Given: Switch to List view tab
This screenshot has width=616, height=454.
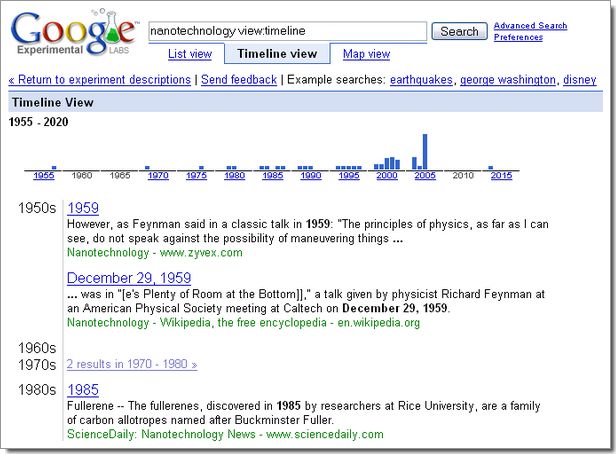Looking at the screenshot, I should pos(190,54).
